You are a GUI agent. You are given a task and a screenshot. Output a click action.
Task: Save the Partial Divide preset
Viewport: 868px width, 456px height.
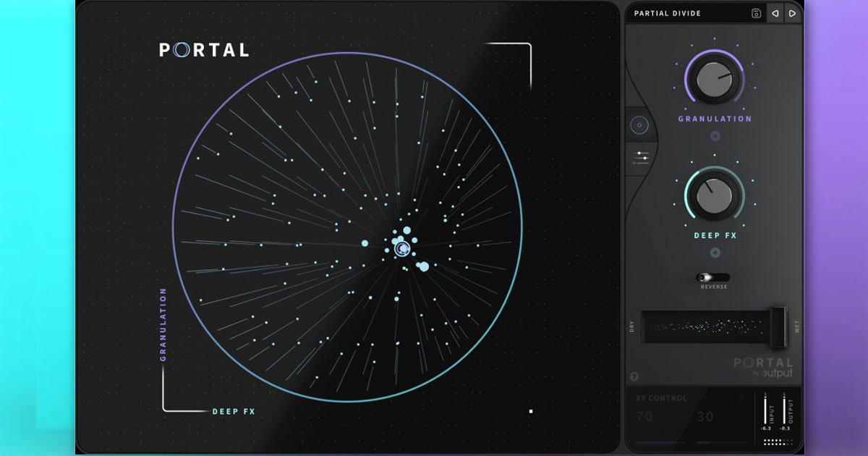[756, 13]
